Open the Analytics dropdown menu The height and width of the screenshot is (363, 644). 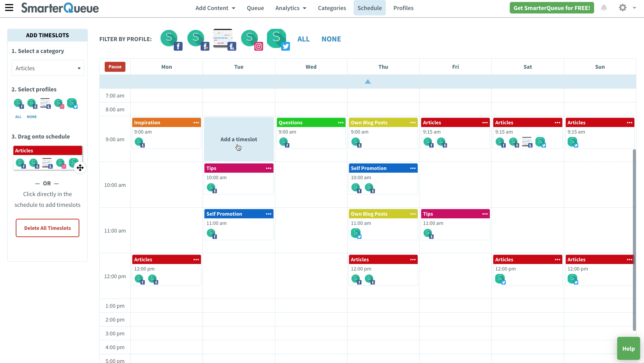tap(291, 8)
